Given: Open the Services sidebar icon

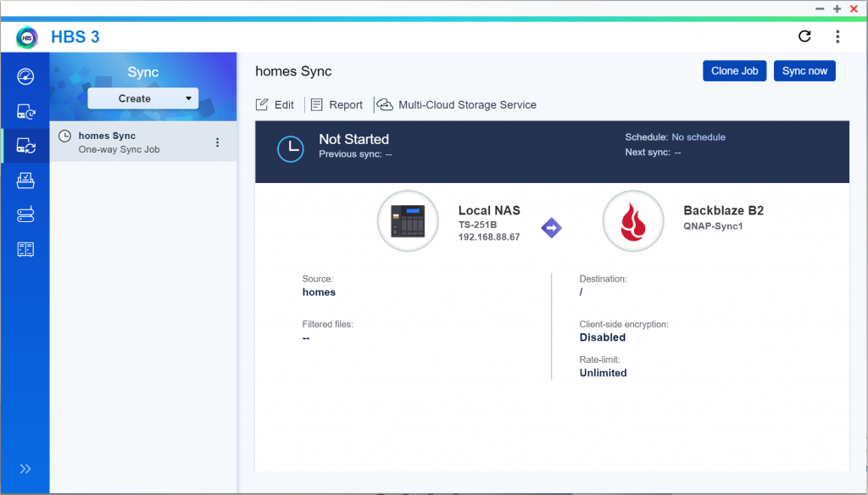Looking at the screenshot, I should tap(25, 249).
